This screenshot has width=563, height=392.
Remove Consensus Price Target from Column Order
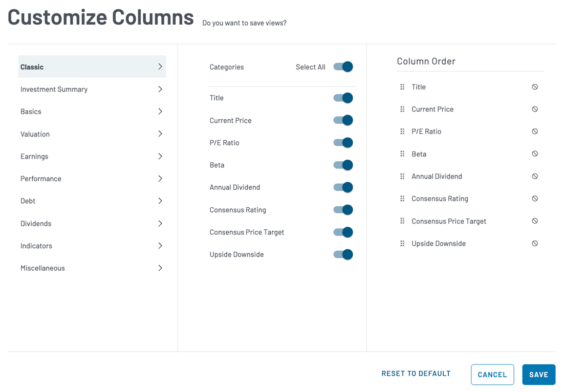[x=535, y=221]
